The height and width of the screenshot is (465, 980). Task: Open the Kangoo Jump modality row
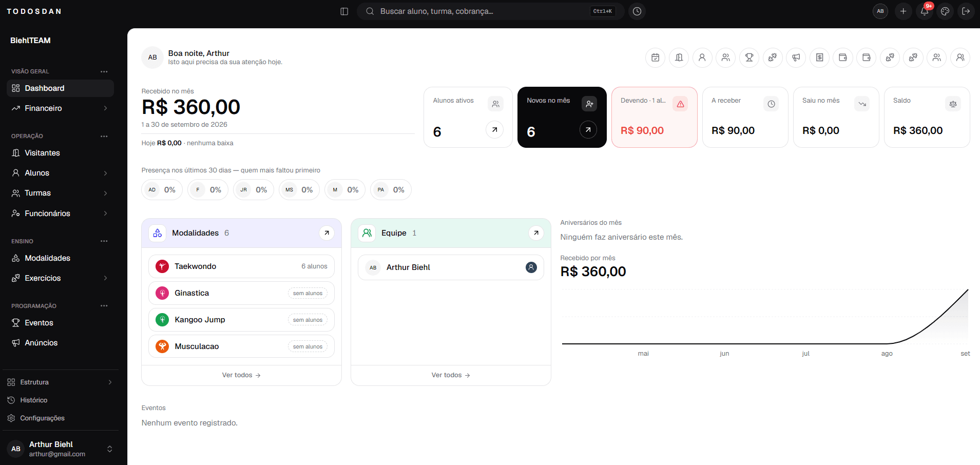tap(241, 320)
